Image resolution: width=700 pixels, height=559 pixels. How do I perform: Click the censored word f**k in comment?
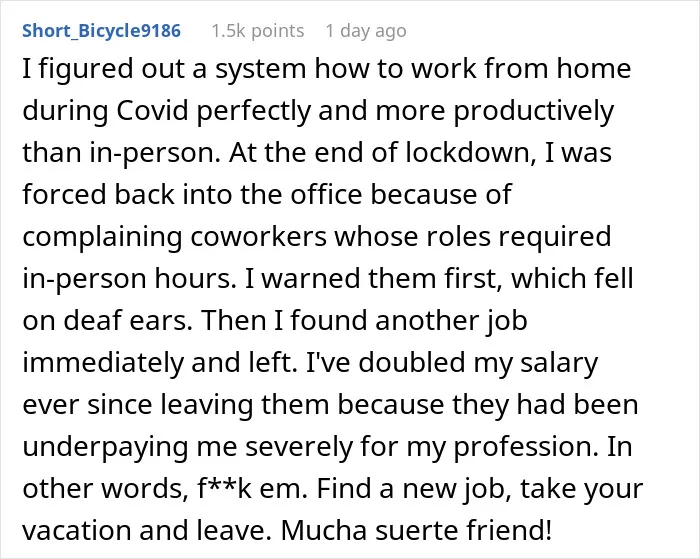tap(224, 488)
